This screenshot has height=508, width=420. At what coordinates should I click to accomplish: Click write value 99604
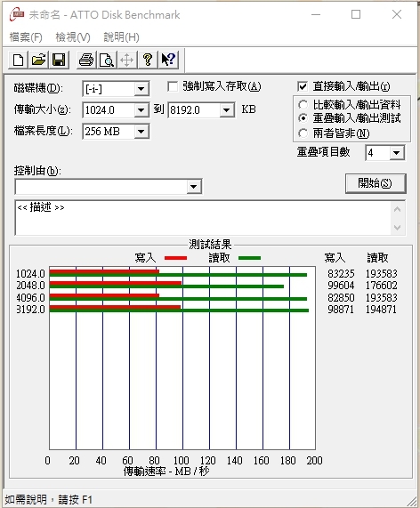[x=341, y=286]
